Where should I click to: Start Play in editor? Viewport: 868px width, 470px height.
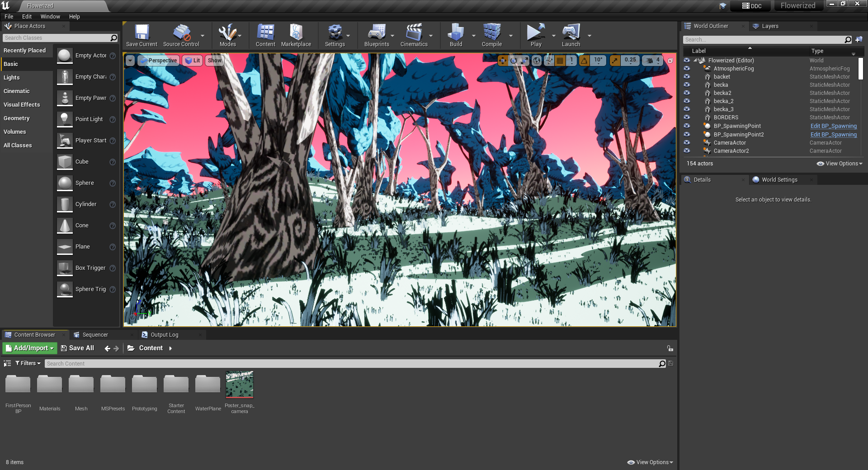[536, 35]
